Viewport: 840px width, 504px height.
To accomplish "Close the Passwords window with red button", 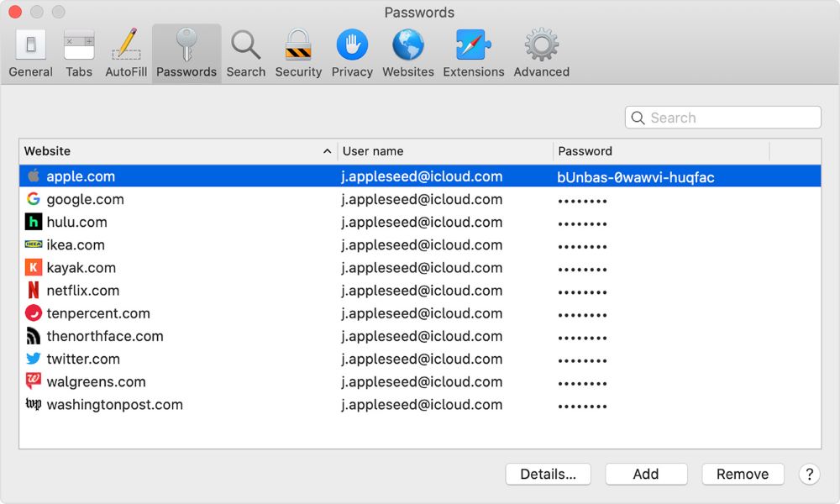I will pos(15,12).
